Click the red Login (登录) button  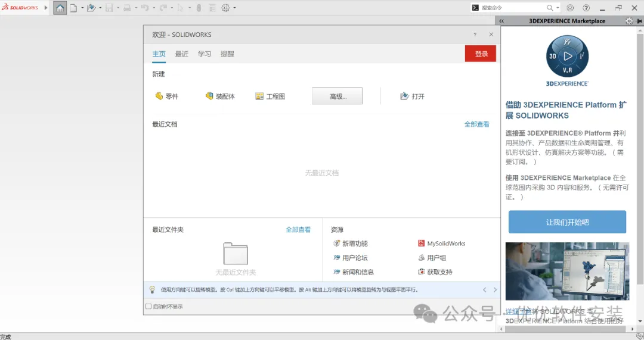(481, 54)
